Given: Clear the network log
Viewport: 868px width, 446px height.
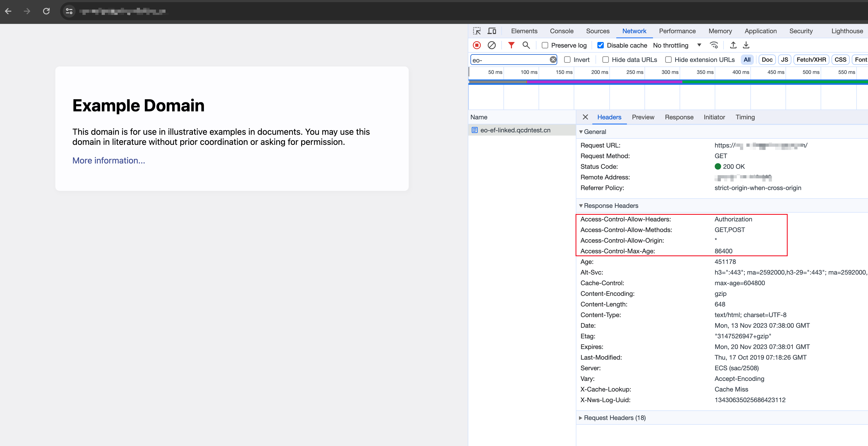Looking at the screenshot, I should click(x=492, y=45).
